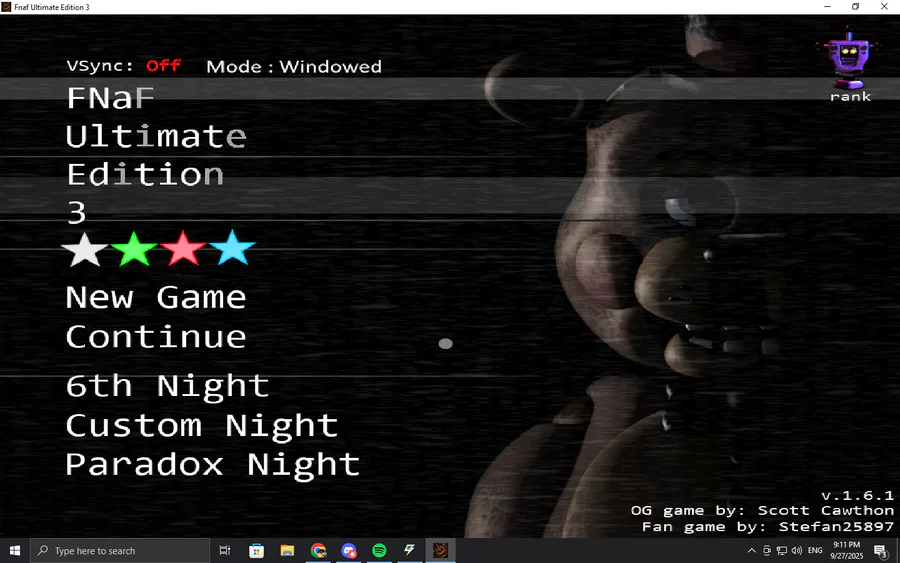This screenshot has width=900, height=563.
Task: Click the green star
Action: click(134, 249)
